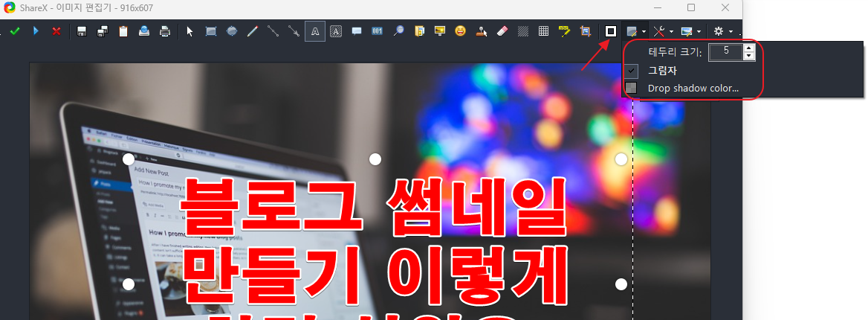Select the Step number 001 tool
The width and height of the screenshot is (868, 320).
378,31
